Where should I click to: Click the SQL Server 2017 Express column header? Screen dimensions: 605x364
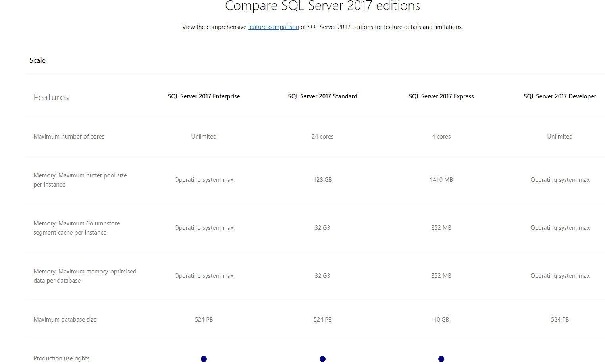(x=441, y=96)
